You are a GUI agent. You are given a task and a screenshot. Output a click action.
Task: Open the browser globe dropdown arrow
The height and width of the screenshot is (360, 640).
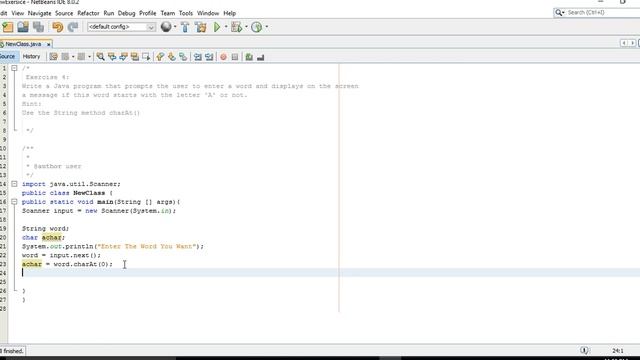tap(175, 27)
